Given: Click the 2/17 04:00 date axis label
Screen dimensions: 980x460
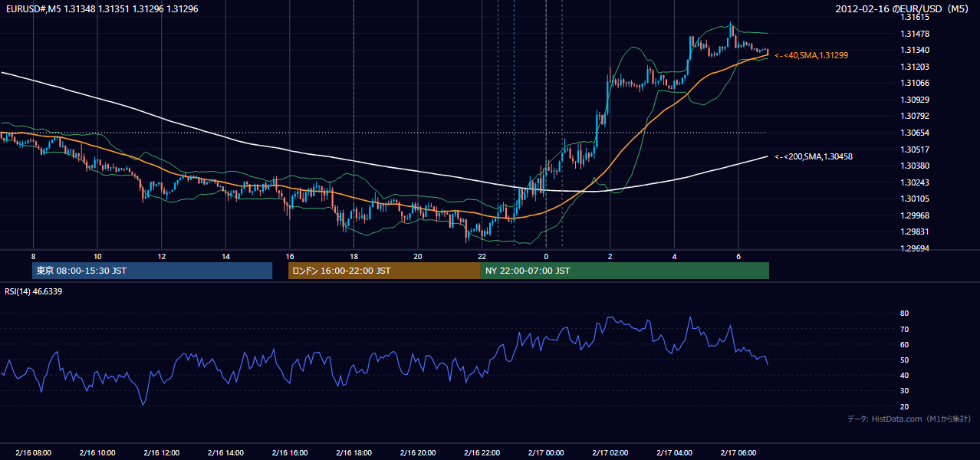Looking at the screenshot, I should pyautogui.click(x=674, y=452).
